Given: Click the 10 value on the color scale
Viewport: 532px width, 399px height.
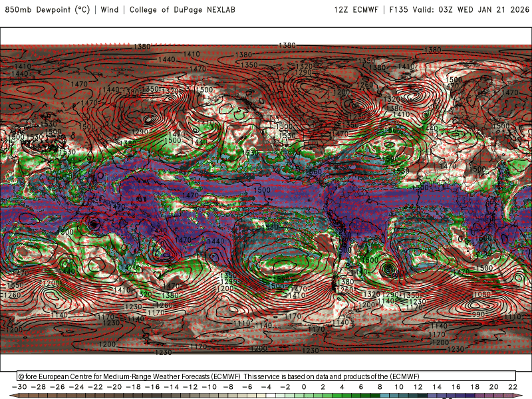Looking at the screenshot, I should coord(399,387).
